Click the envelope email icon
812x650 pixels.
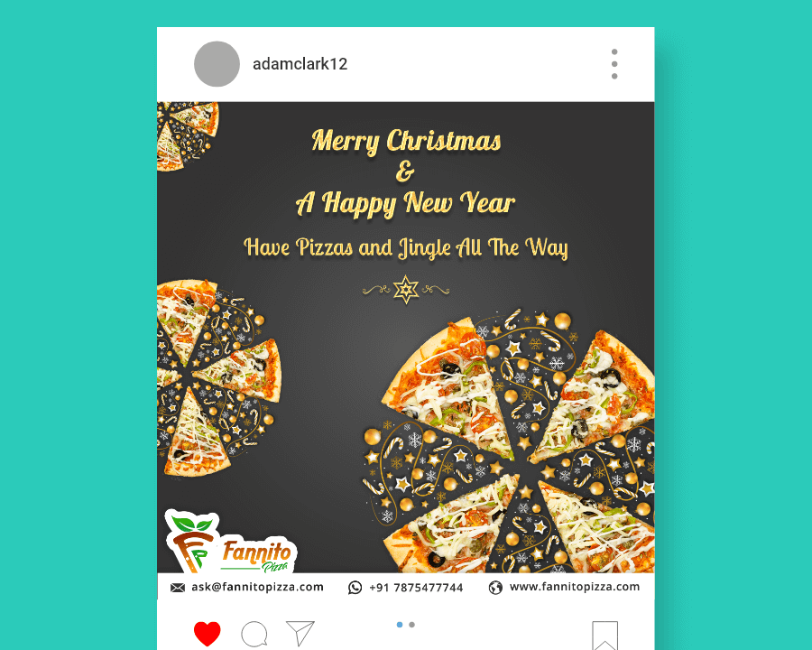point(178,588)
